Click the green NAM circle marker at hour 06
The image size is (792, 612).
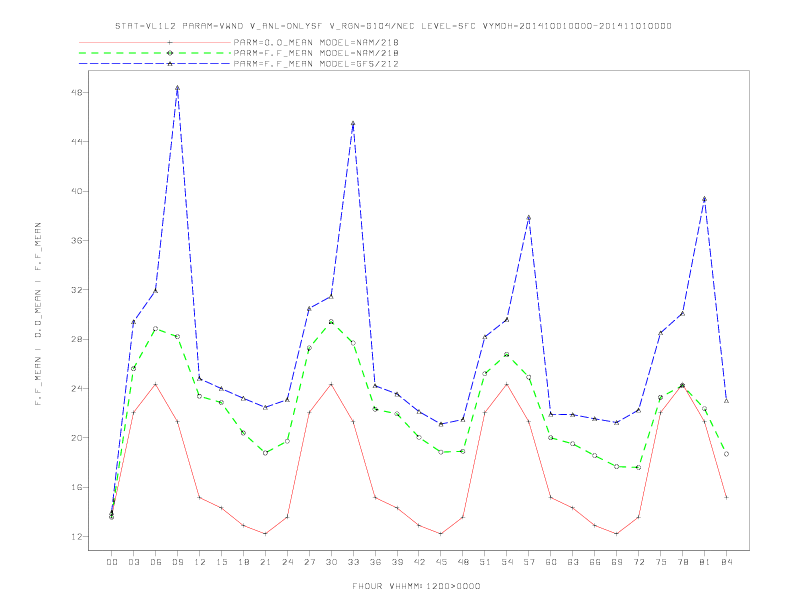pyautogui.click(x=156, y=329)
